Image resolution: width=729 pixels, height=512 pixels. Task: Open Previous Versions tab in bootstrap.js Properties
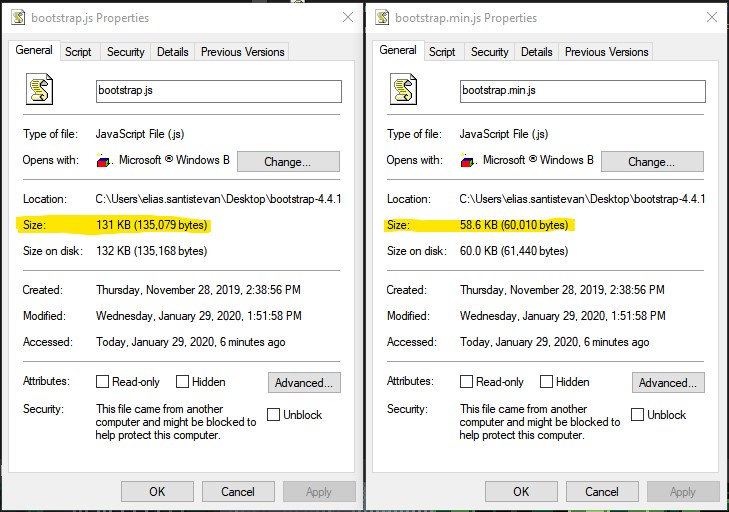pos(242,52)
